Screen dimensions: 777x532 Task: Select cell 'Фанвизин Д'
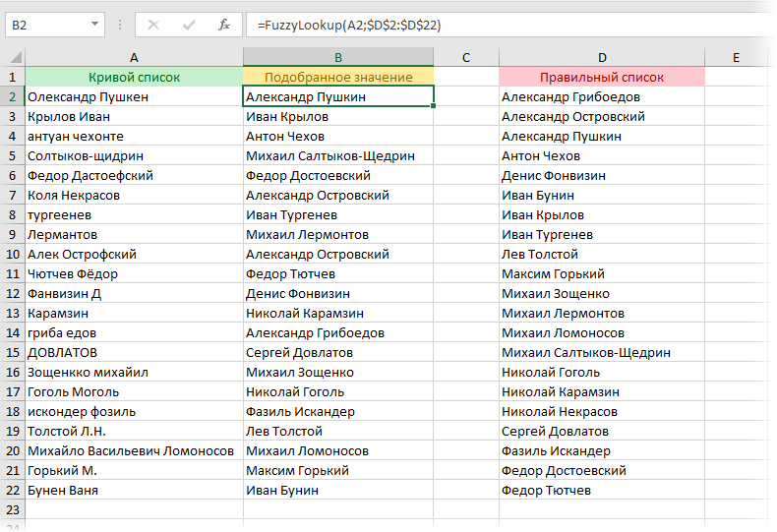[134, 294]
